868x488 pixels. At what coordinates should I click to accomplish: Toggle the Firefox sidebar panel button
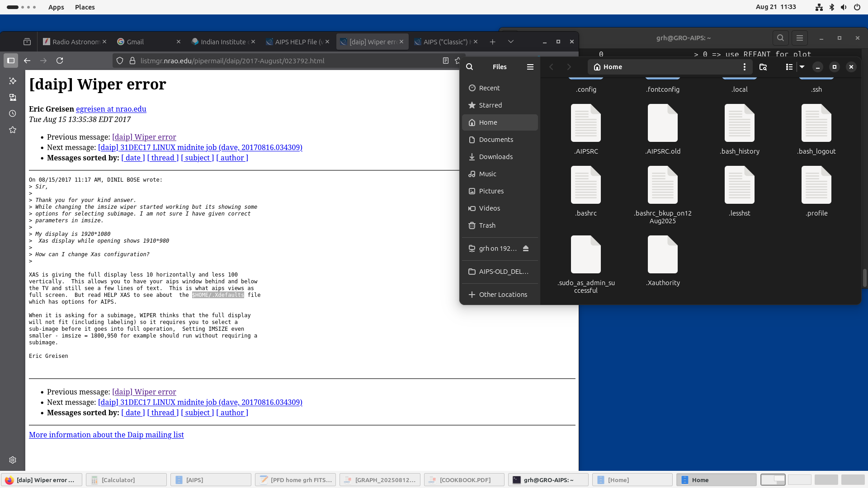[x=11, y=61]
